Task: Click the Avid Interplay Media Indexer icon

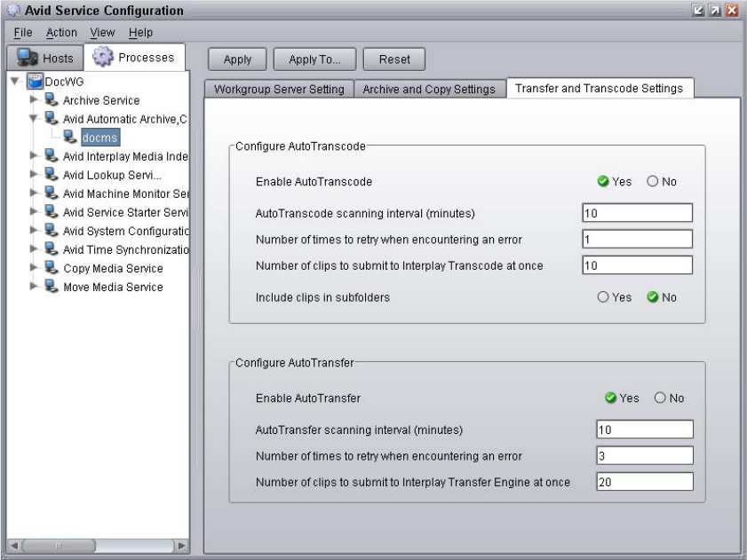Action: (x=52, y=155)
